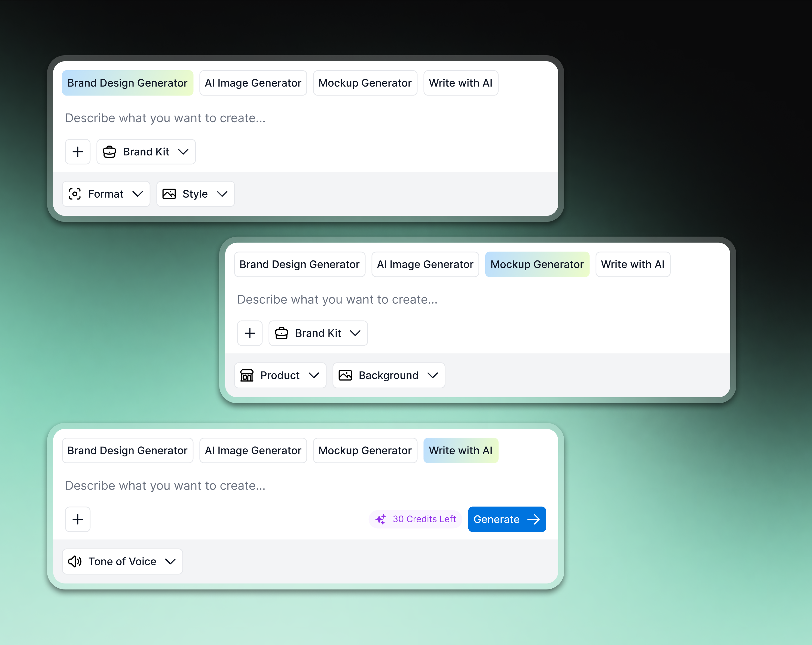Select Brand Design Generator tab in middle card
This screenshot has width=812, height=645.
click(300, 264)
